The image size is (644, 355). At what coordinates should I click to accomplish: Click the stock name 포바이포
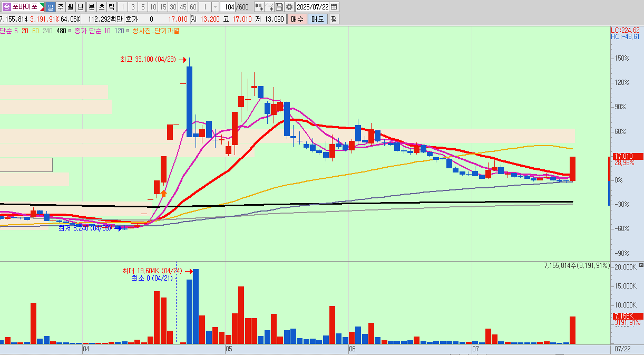[x=25, y=7]
